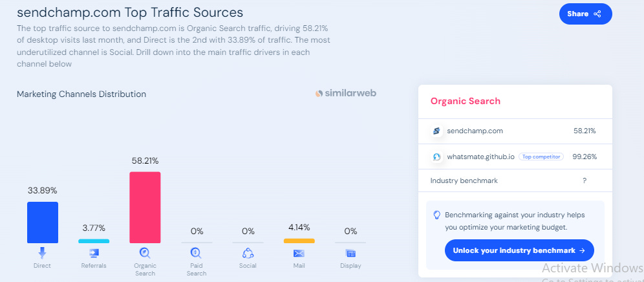Screen dimensions: 644x282
Task: Click the Mail envelope icon
Action: tap(299, 254)
